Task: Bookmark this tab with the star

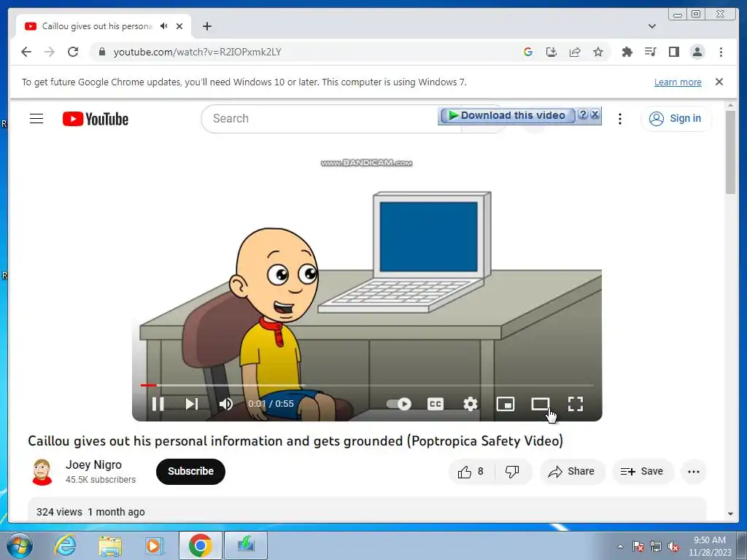Action: [x=598, y=52]
